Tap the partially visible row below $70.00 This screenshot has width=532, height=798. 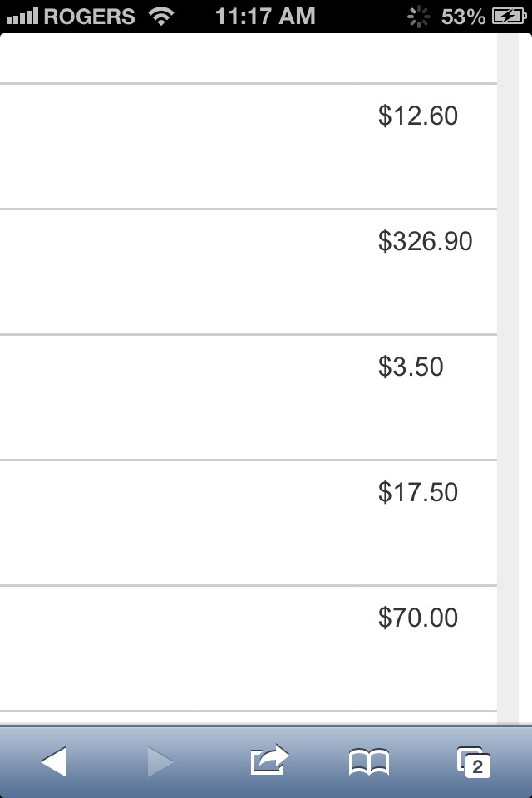pyautogui.click(x=249, y=718)
